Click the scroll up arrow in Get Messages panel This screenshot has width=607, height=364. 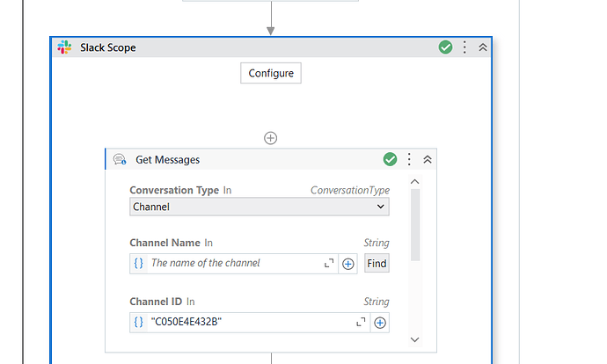414,181
